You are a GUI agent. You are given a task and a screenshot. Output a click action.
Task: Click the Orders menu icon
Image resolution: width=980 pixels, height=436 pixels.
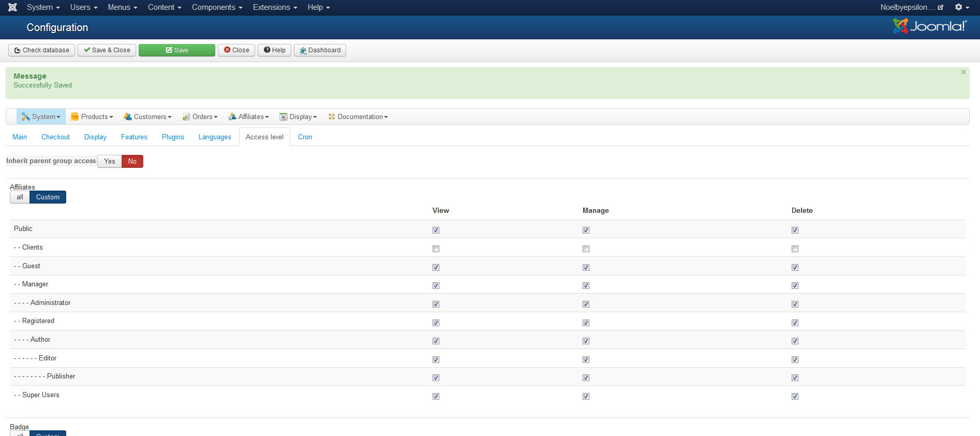coord(186,117)
